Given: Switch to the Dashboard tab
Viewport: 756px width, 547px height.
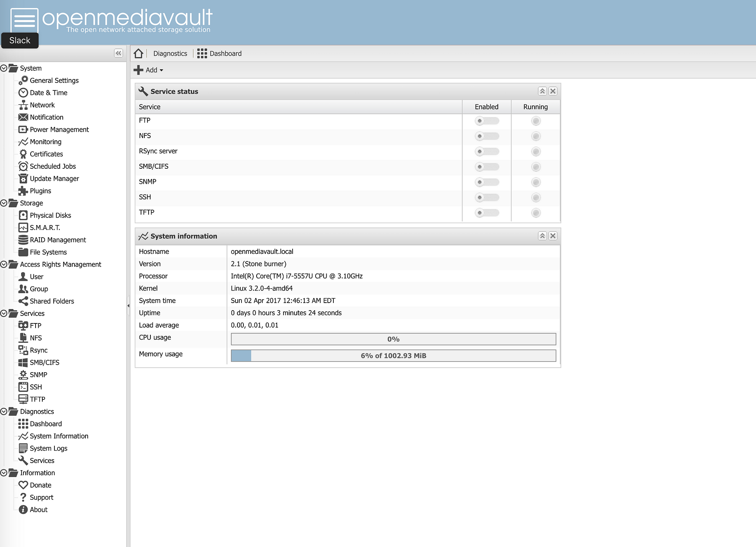Looking at the screenshot, I should 225,53.
